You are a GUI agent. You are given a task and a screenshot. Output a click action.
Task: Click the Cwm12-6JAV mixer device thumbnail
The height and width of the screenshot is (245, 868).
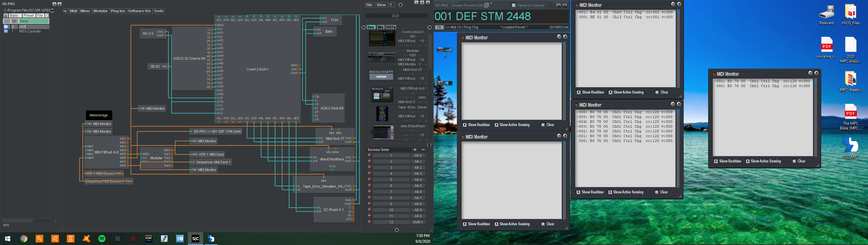click(x=382, y=38)
